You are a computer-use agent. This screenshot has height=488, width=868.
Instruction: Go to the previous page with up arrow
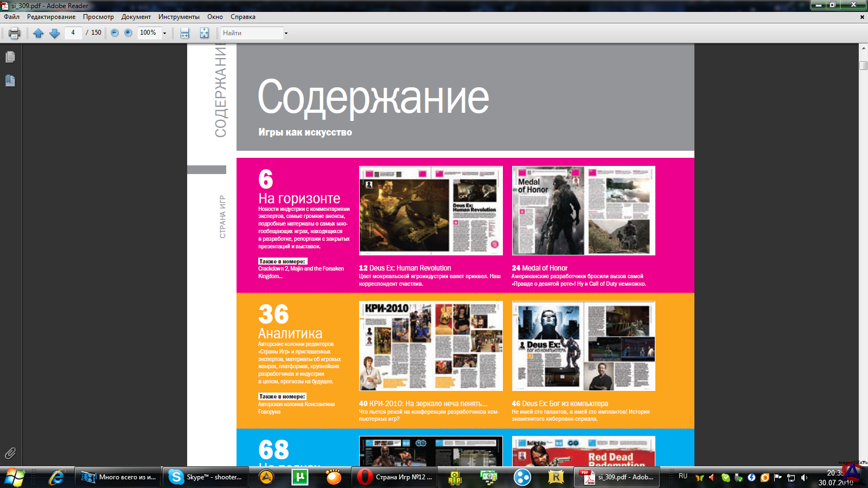[38, 33]
